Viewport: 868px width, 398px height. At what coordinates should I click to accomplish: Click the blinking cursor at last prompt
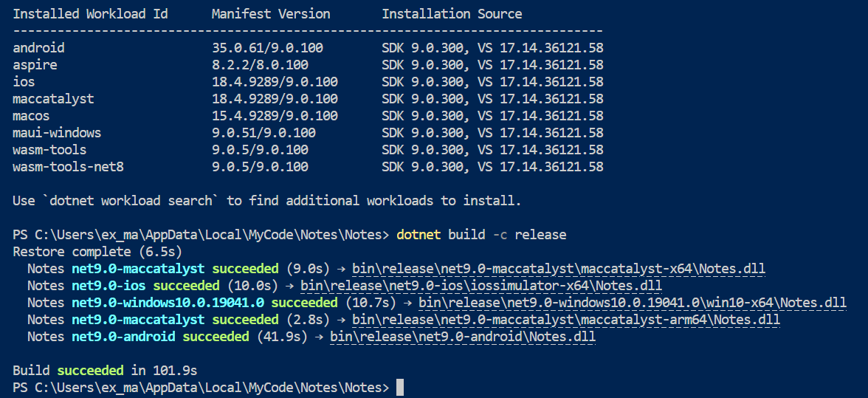tap(400, 387)
